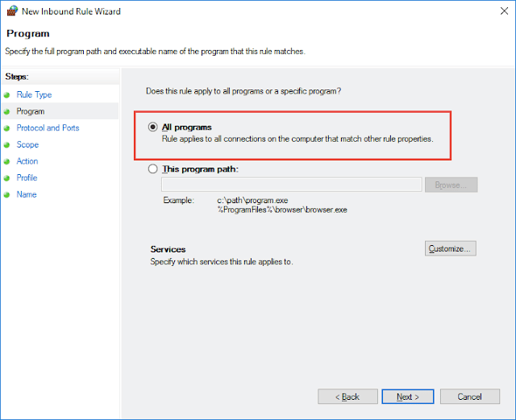Screen dimensions: 516x420
Task: Select the This program path option
Action: tap(152, 168)
